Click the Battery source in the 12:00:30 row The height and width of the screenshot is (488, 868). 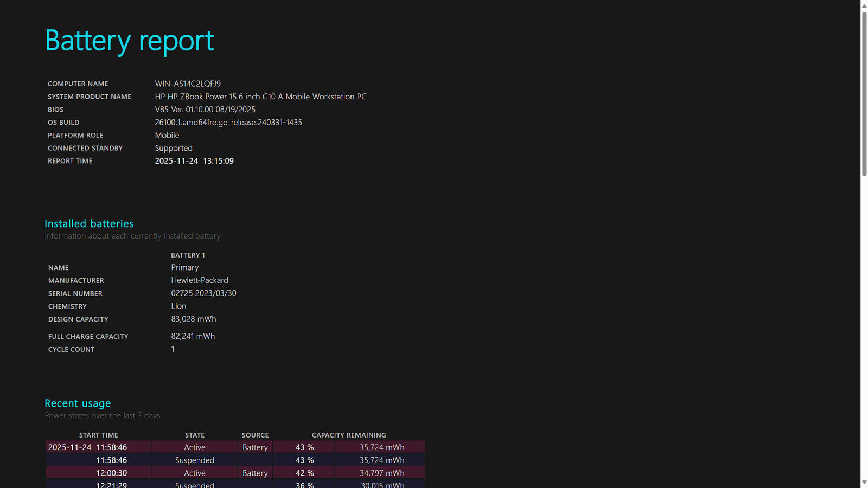click(255, 473)
